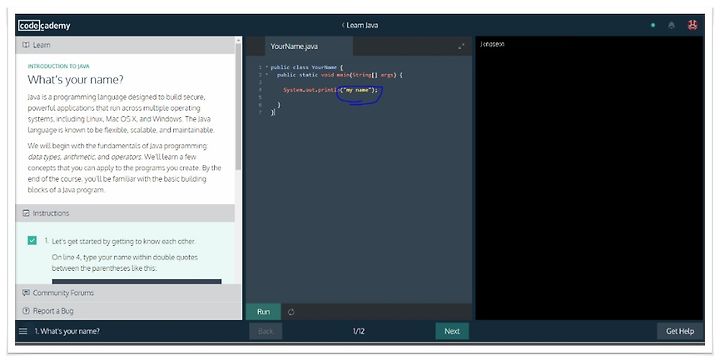Click the "What's your name?" lesson heading
This screenshot has width=720, height=360.
76,79
